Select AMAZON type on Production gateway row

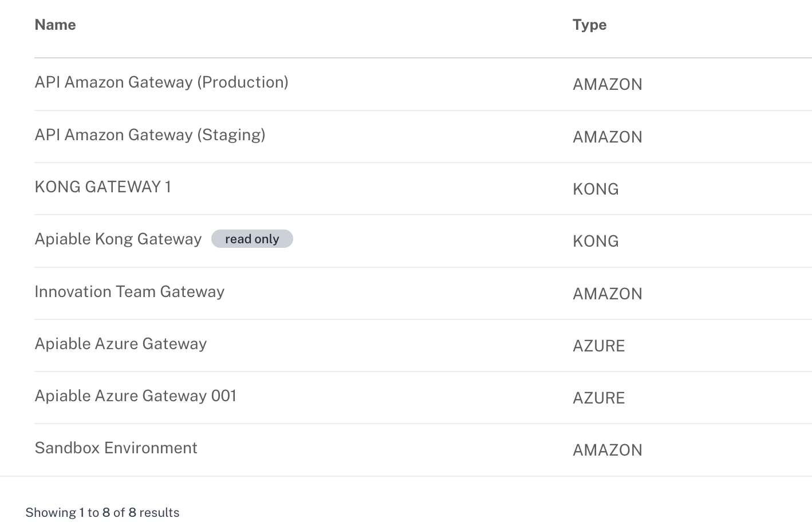(608, 84)
